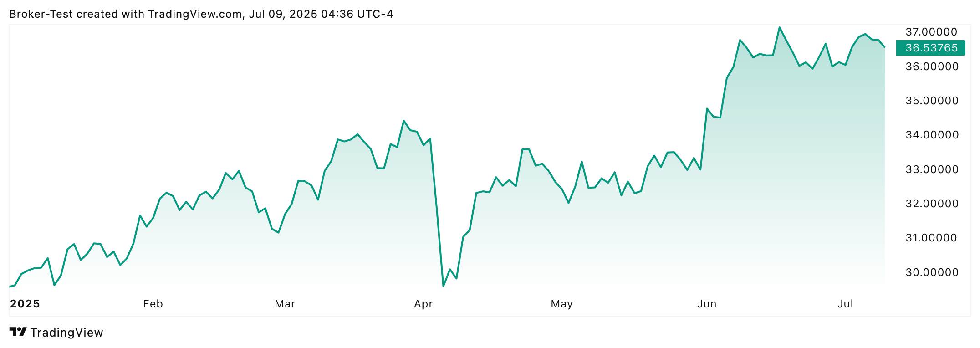Click the 30.00000 price axis label
Viewport: 980px width, 348px height.
932,272
